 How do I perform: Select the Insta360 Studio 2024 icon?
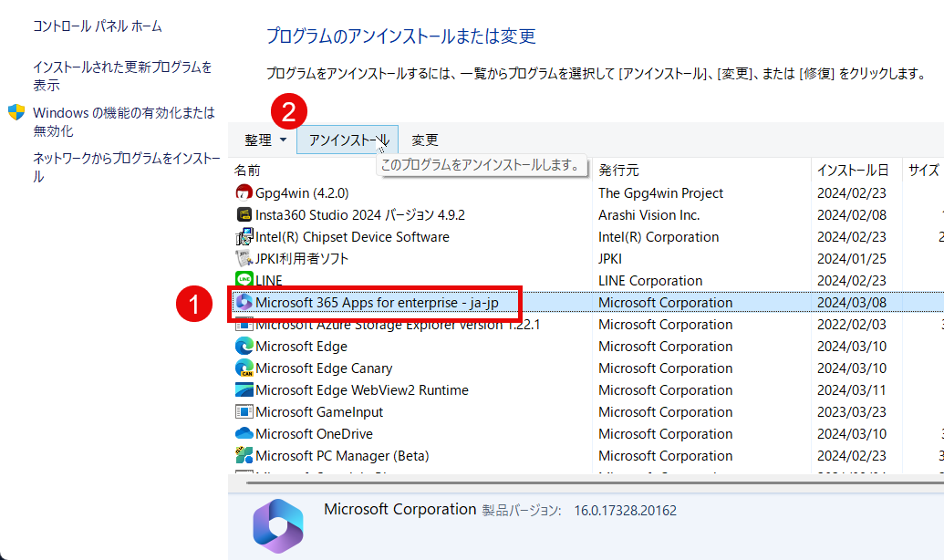[x=244, y=214]
